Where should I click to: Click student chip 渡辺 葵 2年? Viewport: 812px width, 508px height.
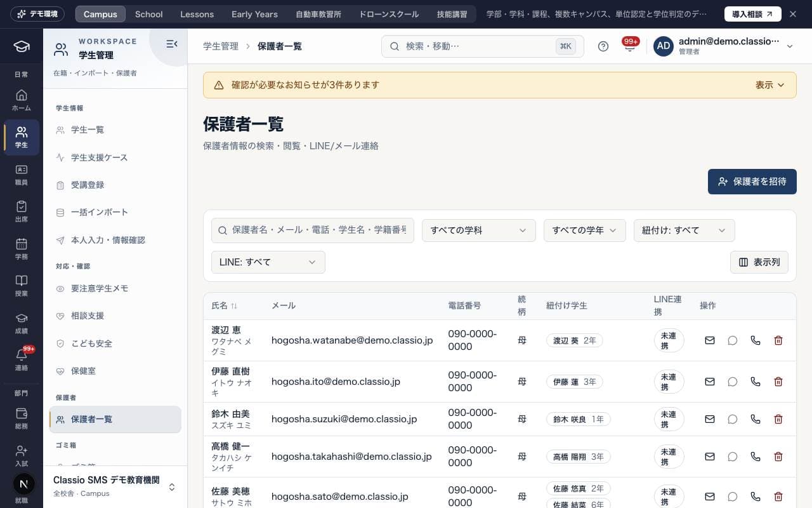575,340
